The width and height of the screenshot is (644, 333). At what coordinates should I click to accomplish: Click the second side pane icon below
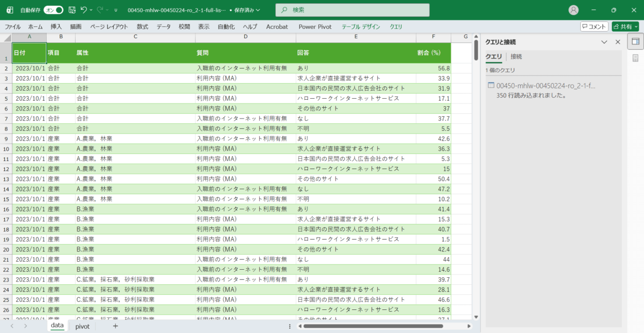point(635,58)
